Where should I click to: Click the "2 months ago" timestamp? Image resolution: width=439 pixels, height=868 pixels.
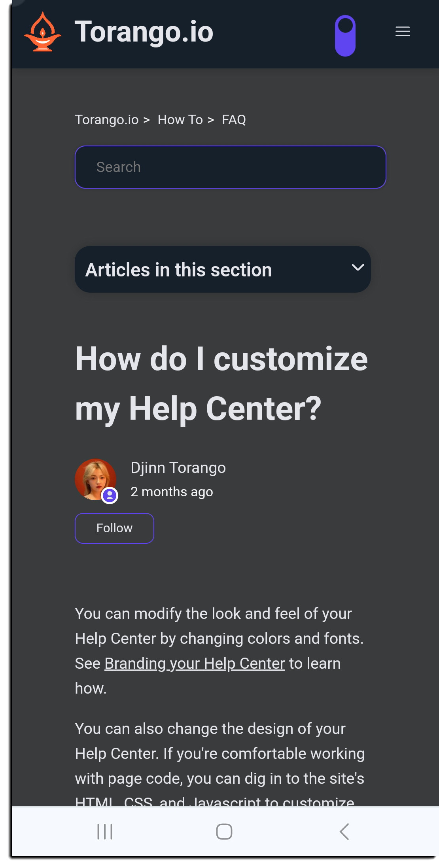[x=172, y=492]
